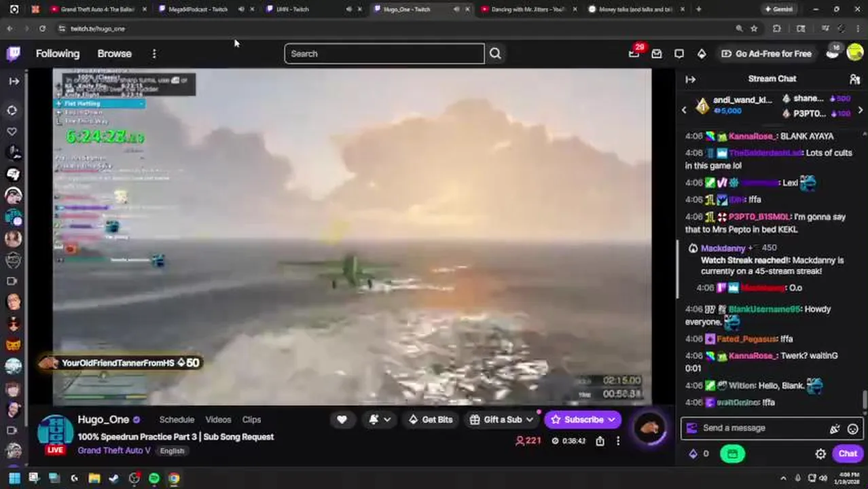Open the Twitch home logo
This screenshot has height=489, width=868.
(x=14, y=54)
